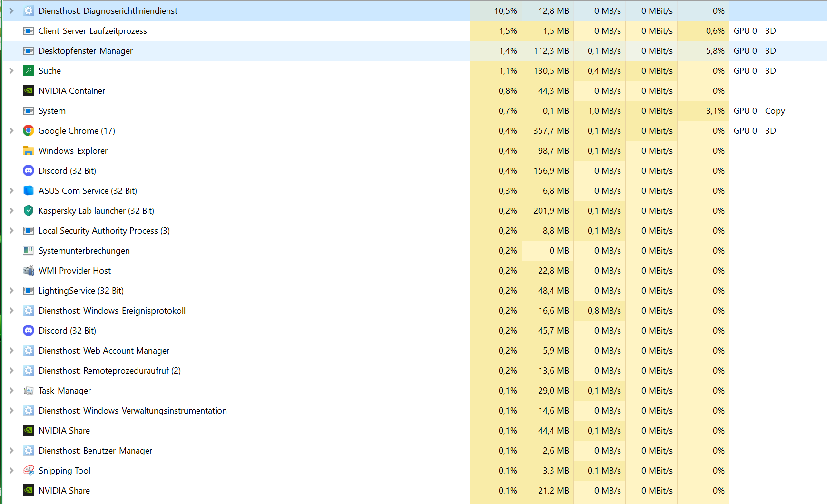Click the WMI Provider Host icon
Viewport: 827px width, 504px height.
click(29, 270)
